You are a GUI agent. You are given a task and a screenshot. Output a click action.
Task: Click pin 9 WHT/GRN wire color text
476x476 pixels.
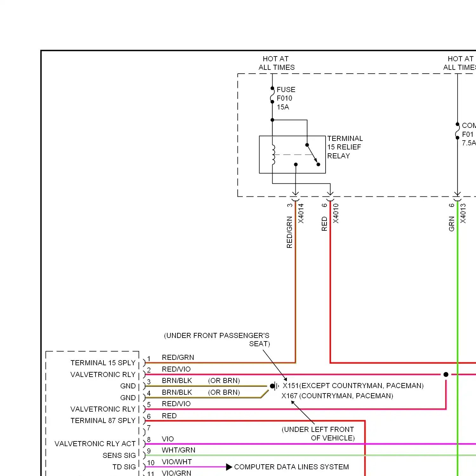click(x=178, y=450)
